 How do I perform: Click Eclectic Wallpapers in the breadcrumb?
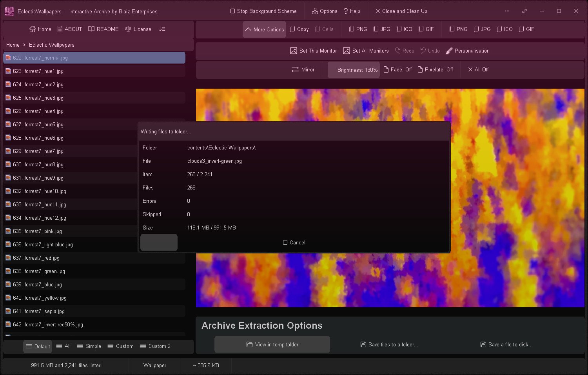(x=52, y=45)
